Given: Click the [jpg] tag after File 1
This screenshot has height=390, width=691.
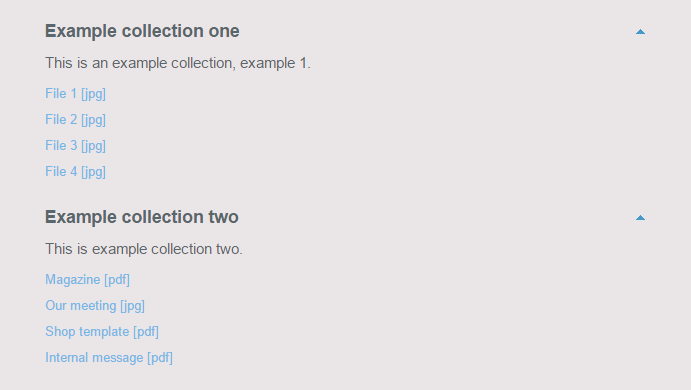Looking at the screenshot, I should [93, 93].
